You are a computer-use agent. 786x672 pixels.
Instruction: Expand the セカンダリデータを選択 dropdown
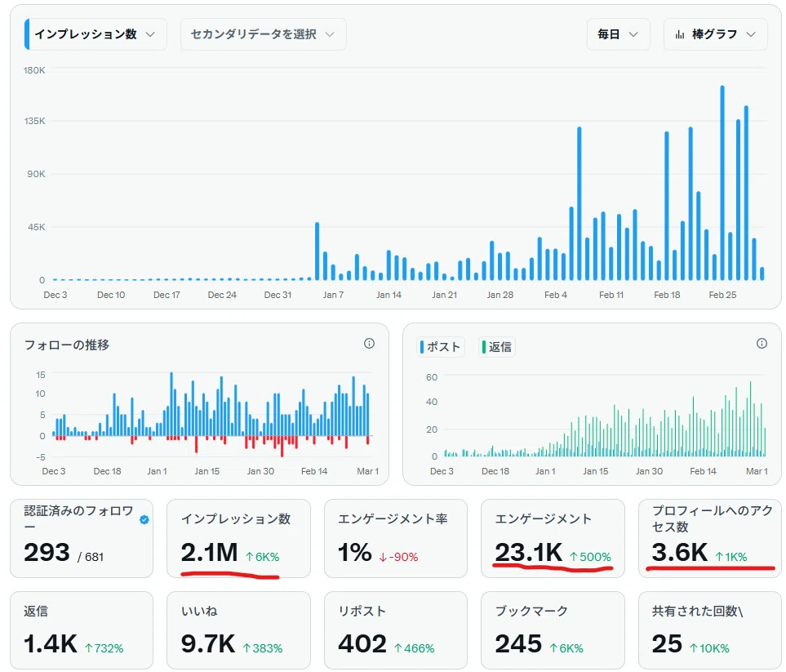263,34
